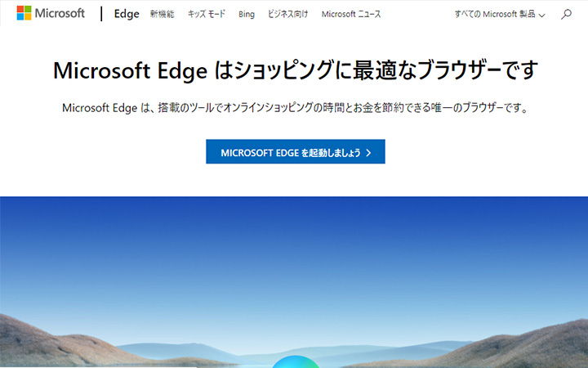Viewport: 588px width, 368px height.
Task: Click the chevron beside すべての Microsoft 製品
Action: pyautogui.click(x=541, y=16)
